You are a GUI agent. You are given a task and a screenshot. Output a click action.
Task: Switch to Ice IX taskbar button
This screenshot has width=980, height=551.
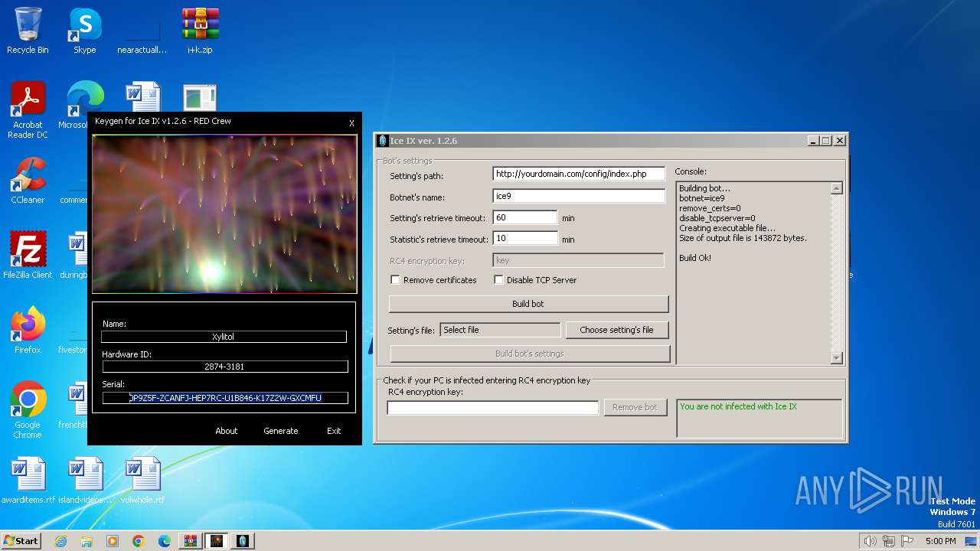point(243,541)
